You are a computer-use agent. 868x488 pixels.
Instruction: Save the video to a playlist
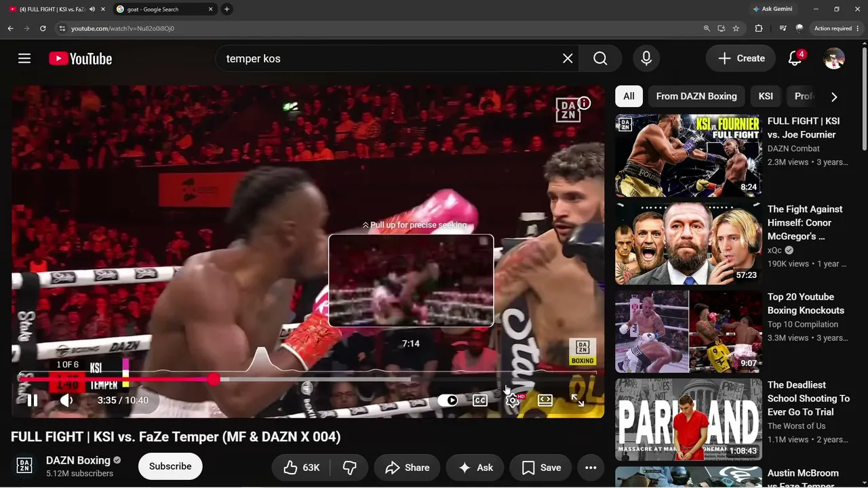click(541, 468)
